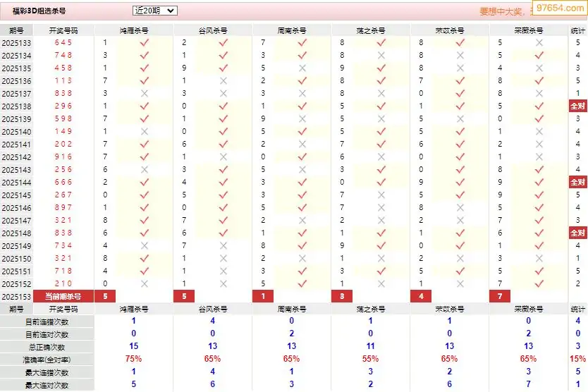Click 谷风杀号 cross mark for period 2025142

223,157
